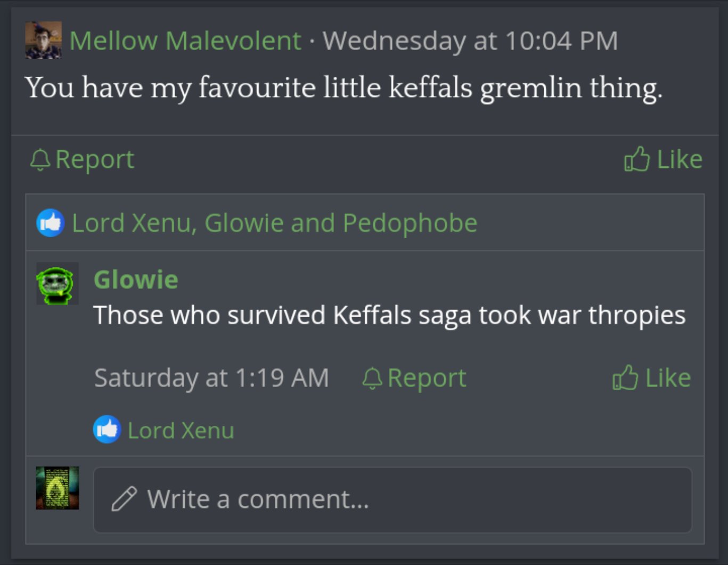This screenshot has width=728, height=565.
Task: Click the blue like reaction icon under post
Action: (51, 223)
